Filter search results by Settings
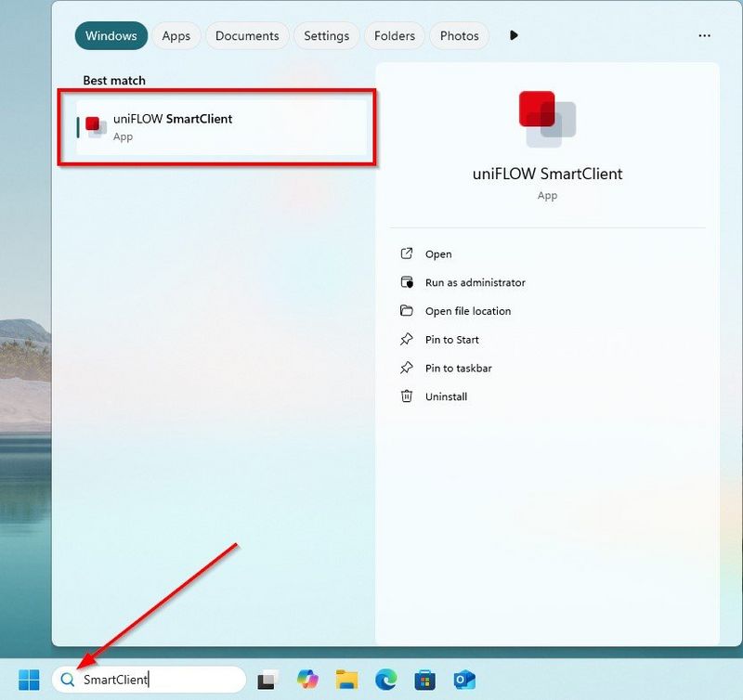This screenshot has height=700, width=743. tap(326, 36)
